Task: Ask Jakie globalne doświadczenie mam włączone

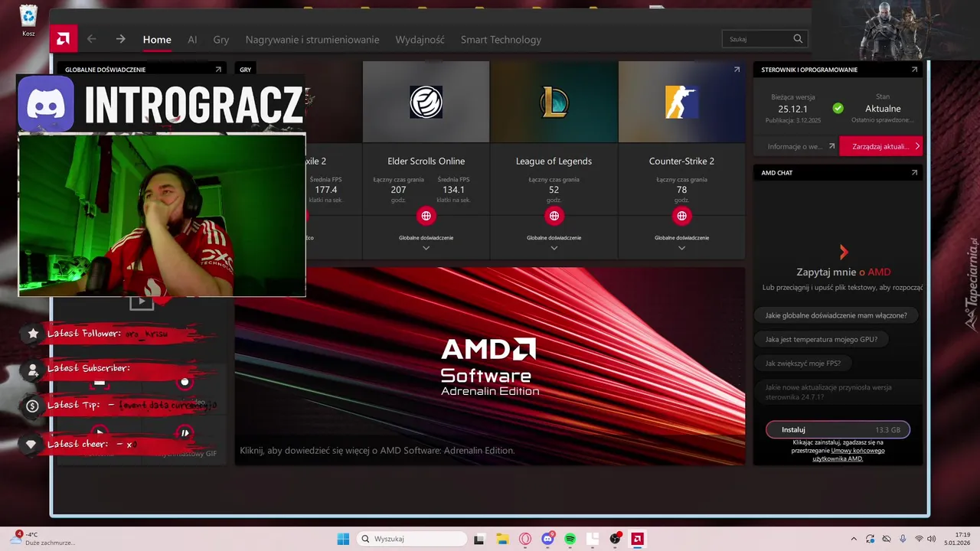Action: 836,315
